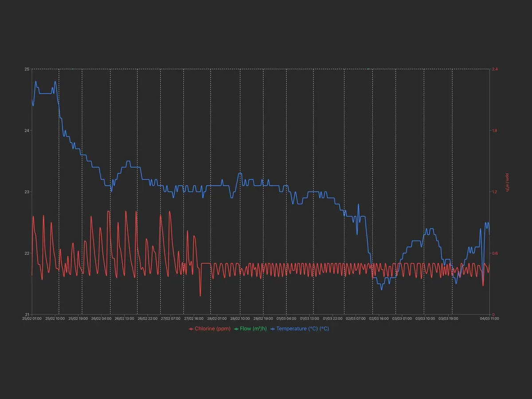Select the '27/02 16:00' time label

(194, 318)
